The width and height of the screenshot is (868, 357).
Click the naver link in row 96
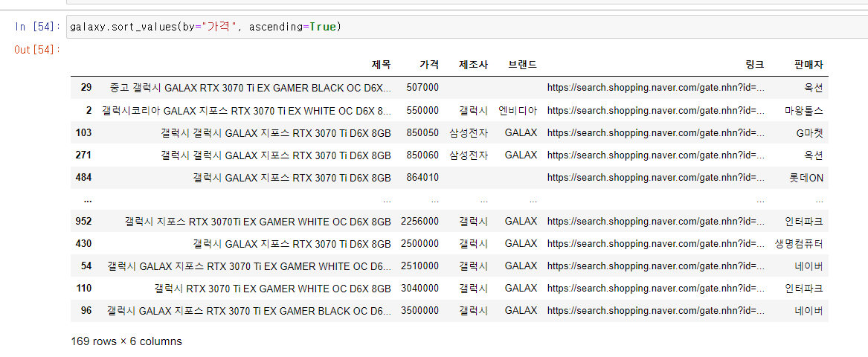pos(656,310)
